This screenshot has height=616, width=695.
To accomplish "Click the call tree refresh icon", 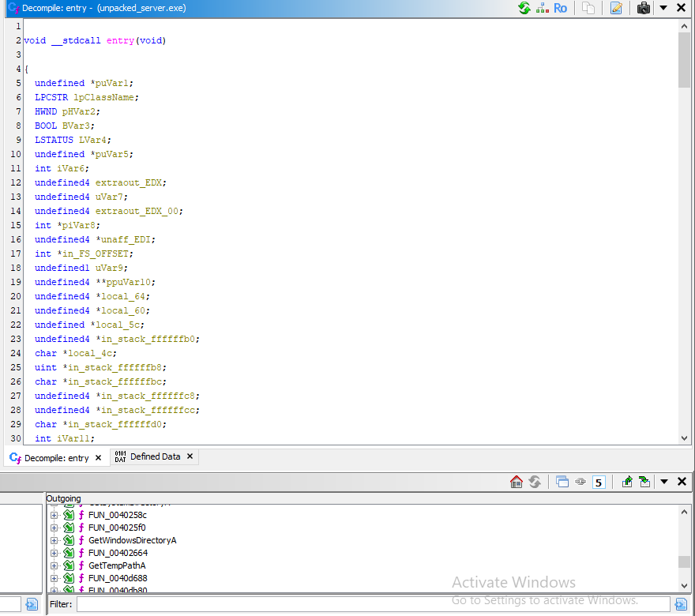I will (535, 482).
